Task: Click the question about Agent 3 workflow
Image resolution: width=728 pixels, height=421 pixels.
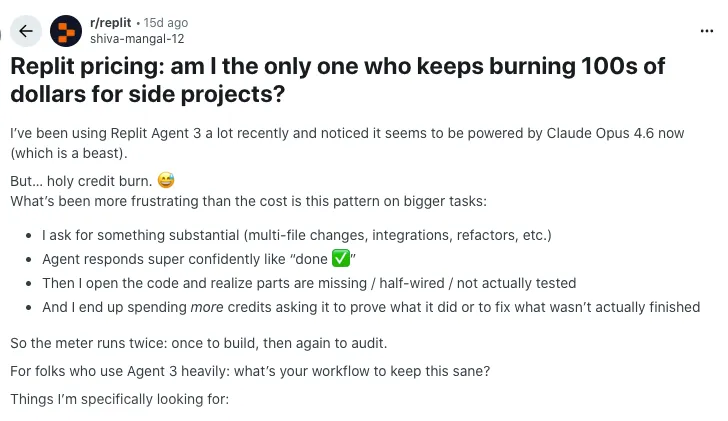Action: [x=251, y=372]
